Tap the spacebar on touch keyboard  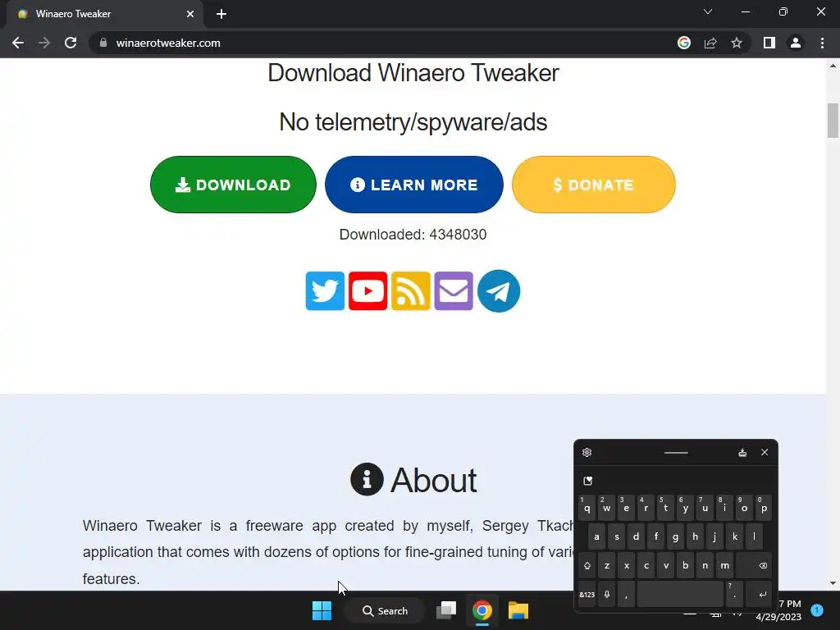[680, 594]
